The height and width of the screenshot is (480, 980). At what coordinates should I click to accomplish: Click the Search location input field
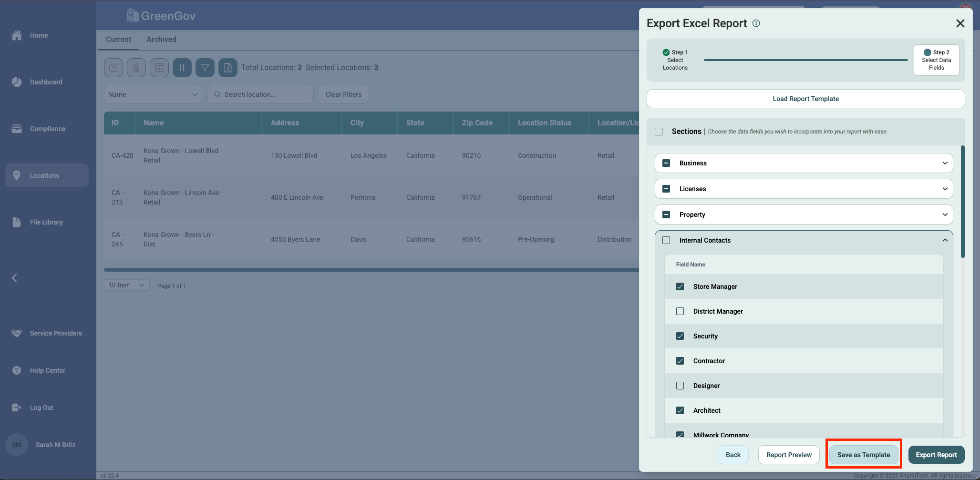tap(265, 94)
